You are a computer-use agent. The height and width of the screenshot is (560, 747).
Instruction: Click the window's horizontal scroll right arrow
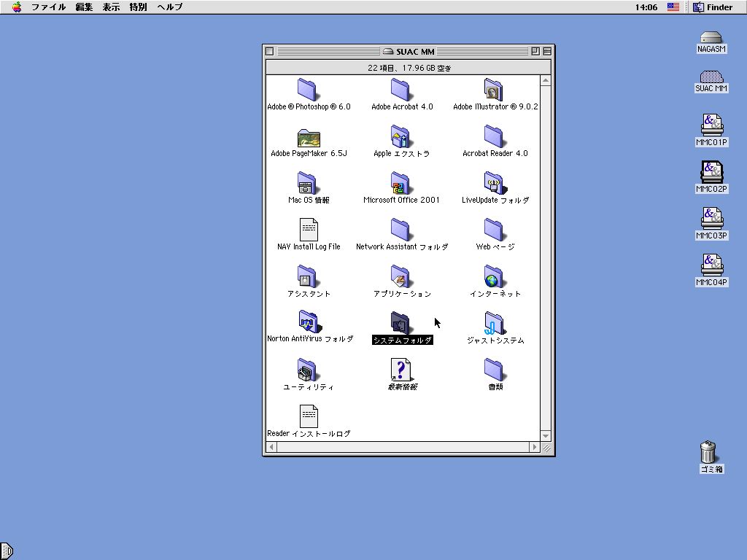click(x=535, y=447)
